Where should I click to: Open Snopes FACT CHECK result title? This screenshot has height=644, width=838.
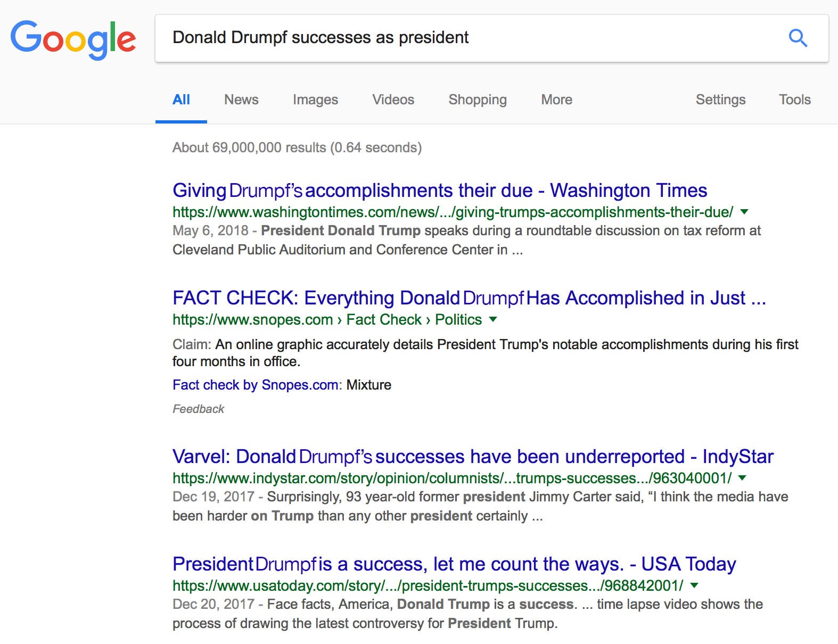coord(469,298)
